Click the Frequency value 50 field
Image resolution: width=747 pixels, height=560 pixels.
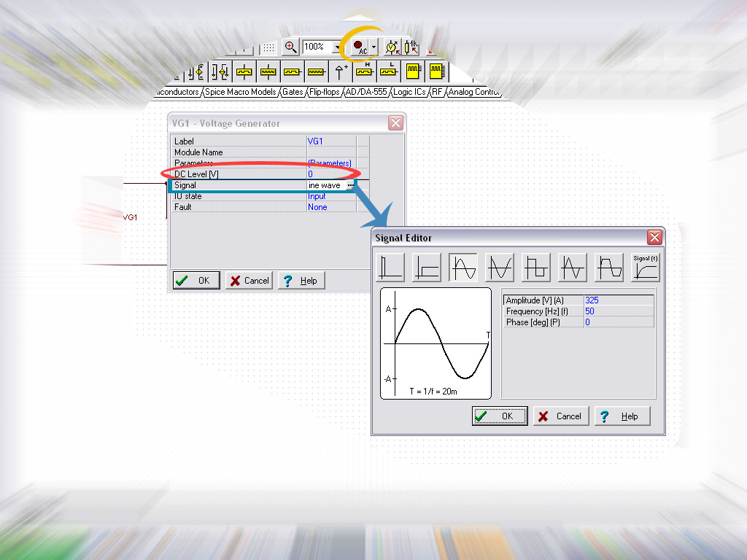click(x=619, y=311)
